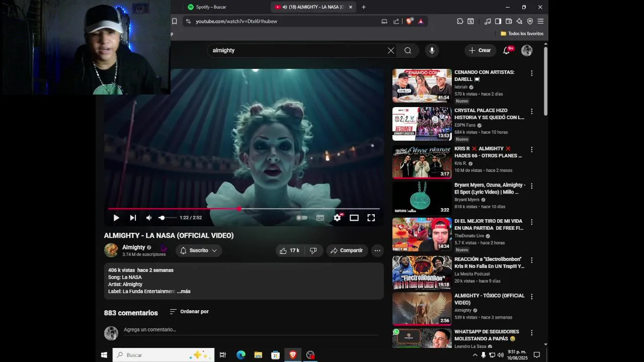The height and width of the screenshot is (362, 644).
Task: Open the Windows Start menu
Action: coord(104,355)
